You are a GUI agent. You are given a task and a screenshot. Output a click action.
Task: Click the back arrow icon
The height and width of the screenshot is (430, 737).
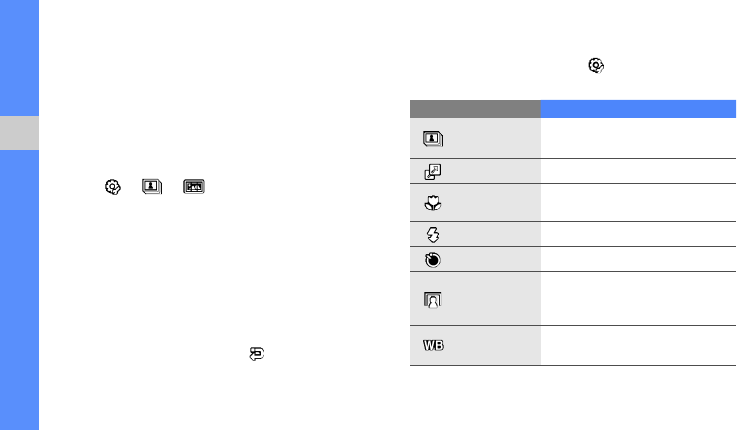[x=256, y=352]
